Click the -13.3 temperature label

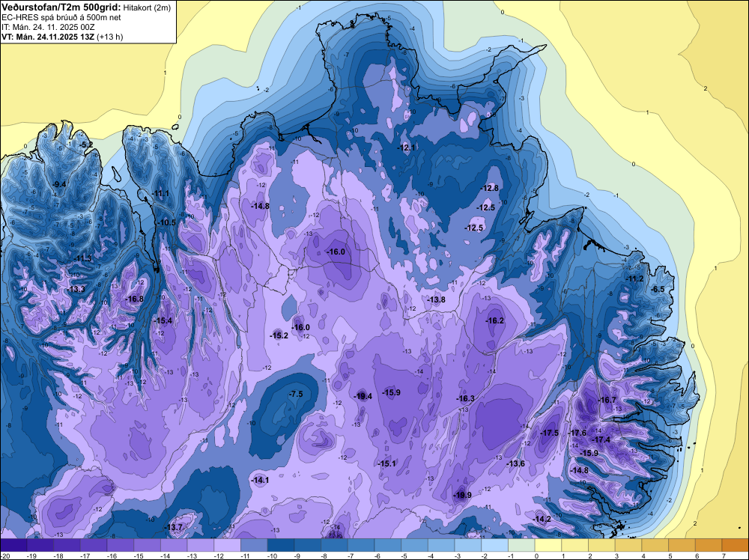pyautogui.click(x=76, y=289)
